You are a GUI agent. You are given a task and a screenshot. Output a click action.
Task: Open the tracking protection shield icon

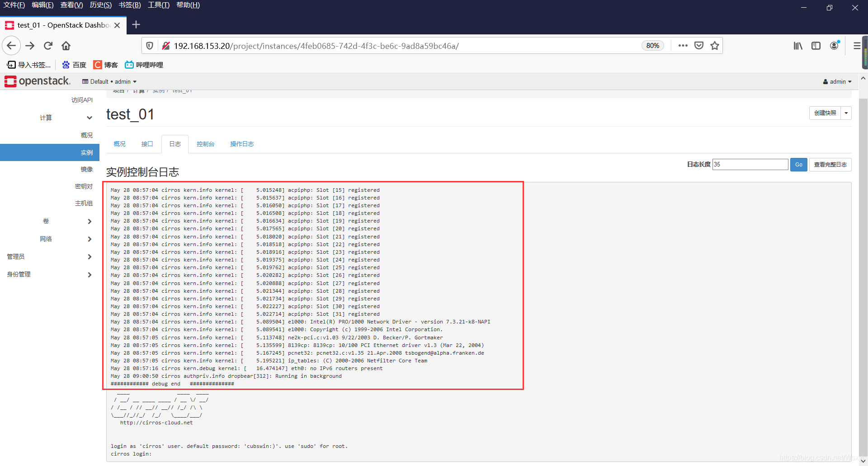(x=150, y=46)
